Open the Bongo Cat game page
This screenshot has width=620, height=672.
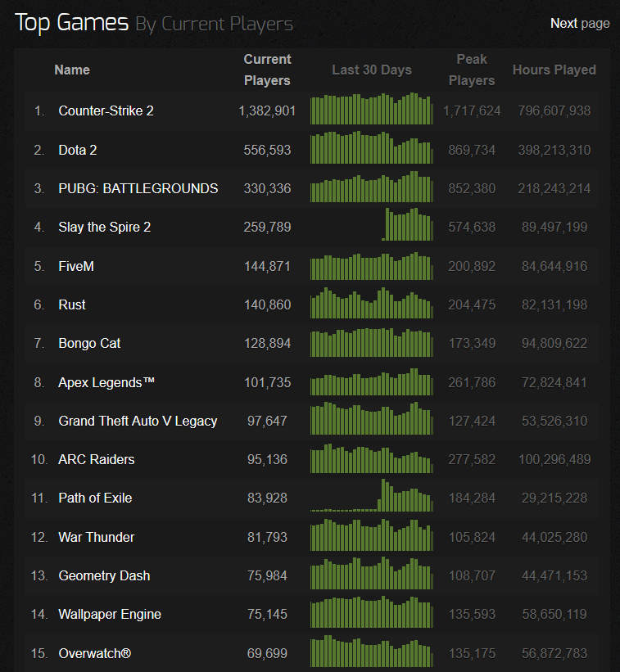coord(89,343)
